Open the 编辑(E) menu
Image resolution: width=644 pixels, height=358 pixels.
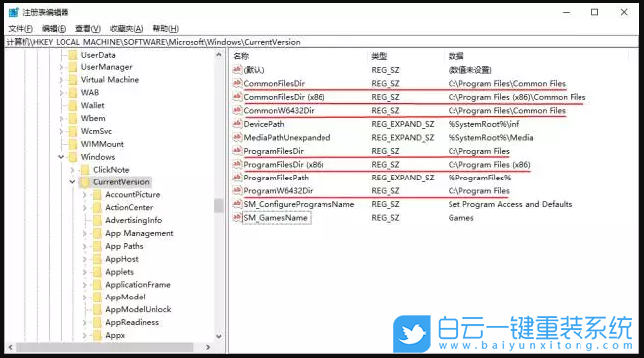(x=54, y=29)
